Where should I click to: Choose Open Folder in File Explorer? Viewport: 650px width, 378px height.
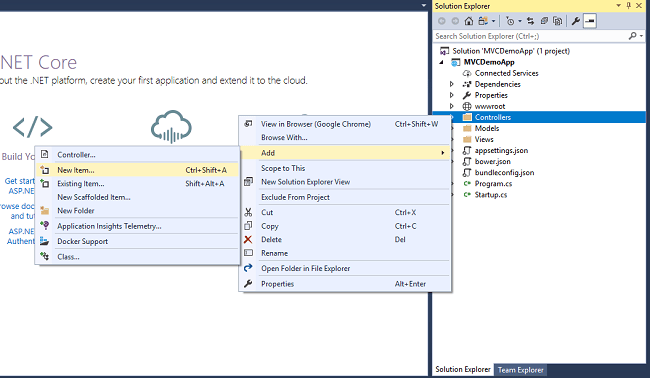(x=345, y=269)
